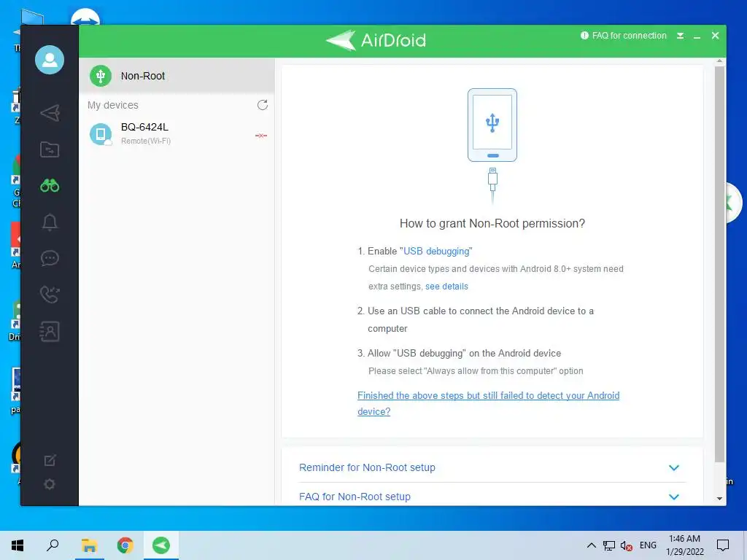This screenshot has height=560, width=747.
Task: Click the 'How to grant Non-Root permission?' heading
Action: 492,223
